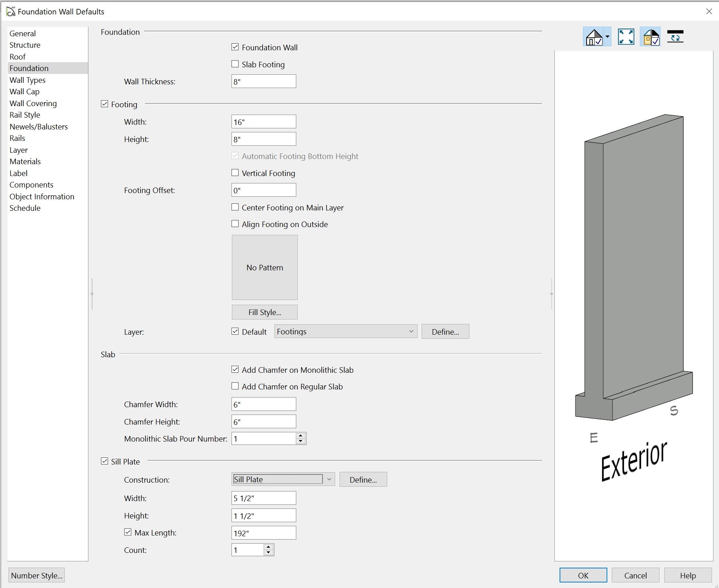Increase the Monolithic Slab Pour Number
The image size is (719, 588).
click(301, 436)
